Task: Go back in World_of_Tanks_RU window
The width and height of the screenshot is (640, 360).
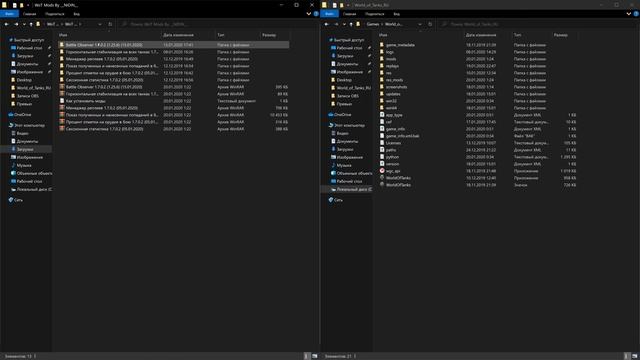Action: pos(327,24)
